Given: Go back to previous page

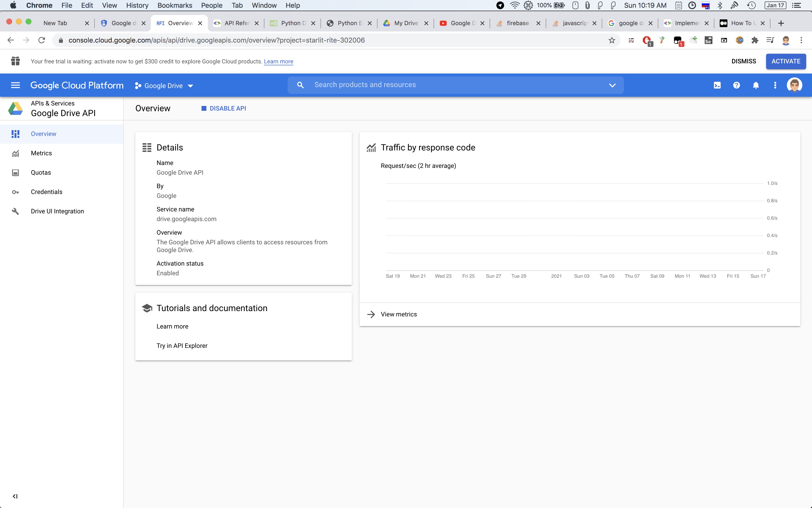Looking at the screenshot, I should click(x=10, y=40).
